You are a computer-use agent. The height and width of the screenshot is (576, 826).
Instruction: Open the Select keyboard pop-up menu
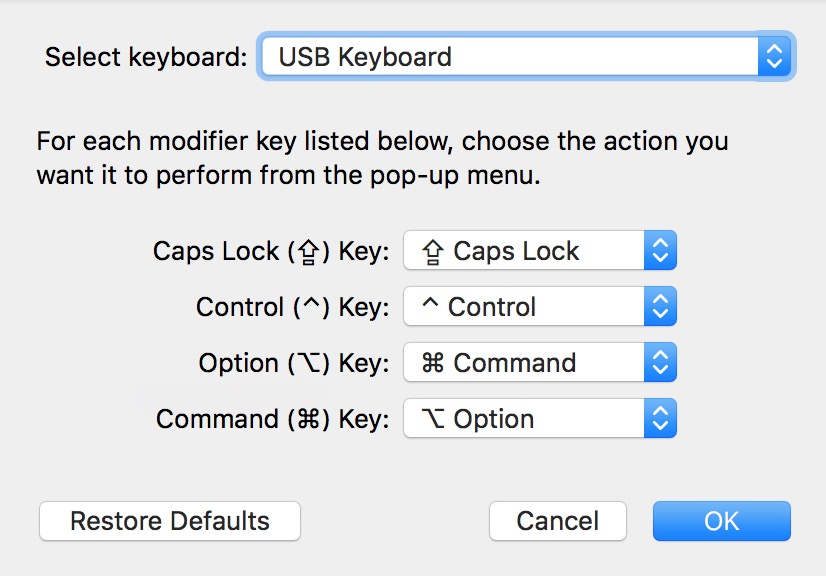(x=520, y=57)
